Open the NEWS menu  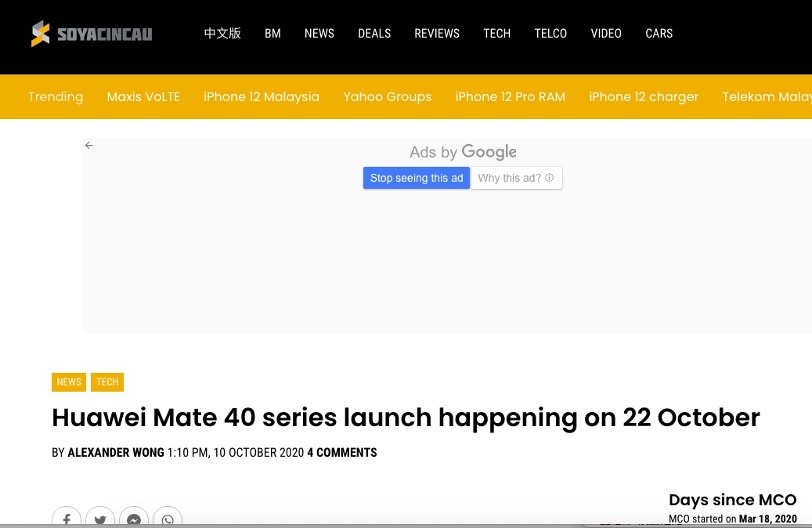click(319, 34)
